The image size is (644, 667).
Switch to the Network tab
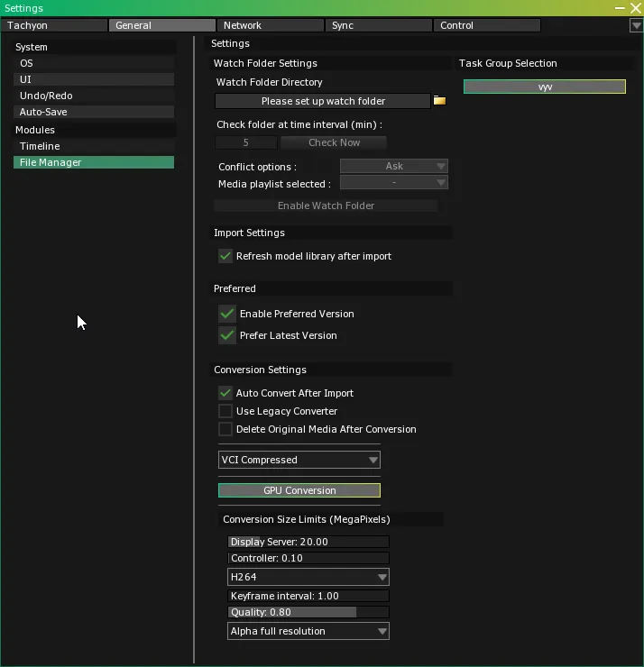pyautogui.click(x=270, y=25)
